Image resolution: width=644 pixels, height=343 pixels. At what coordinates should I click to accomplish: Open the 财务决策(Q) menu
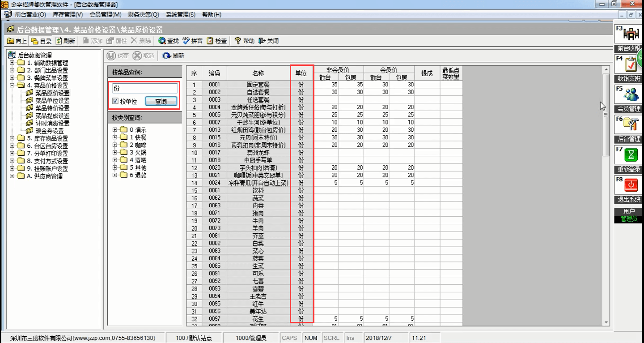[144, 14]
